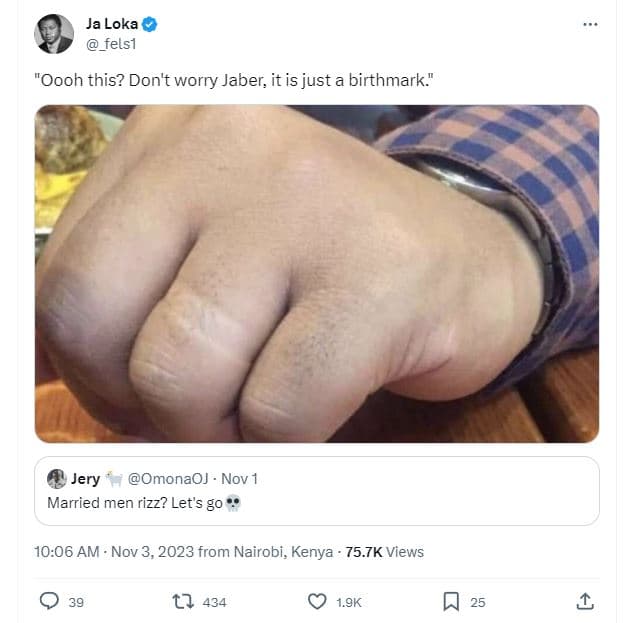Click the 434 reposts count

point(214,602)
